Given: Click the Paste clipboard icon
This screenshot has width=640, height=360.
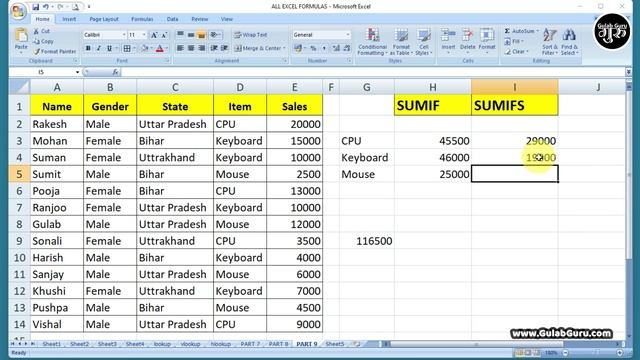Looking at the screenshot, I should click(x=21, y=36).
